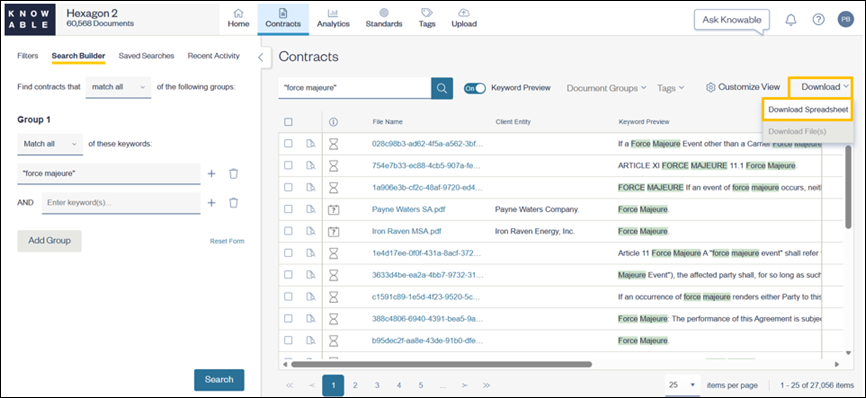Check the box for Payne Waters SA.pdf
This screenshot has width=866, height=398.
[288, 209]
